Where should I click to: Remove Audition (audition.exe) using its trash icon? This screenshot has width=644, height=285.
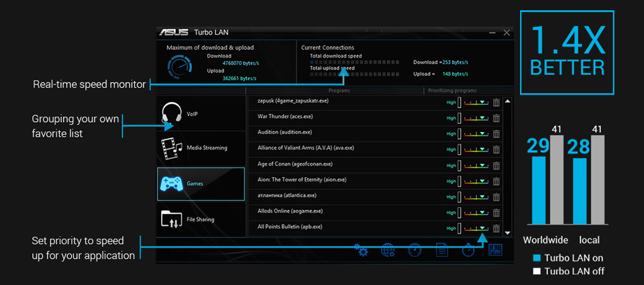[496, 134]
